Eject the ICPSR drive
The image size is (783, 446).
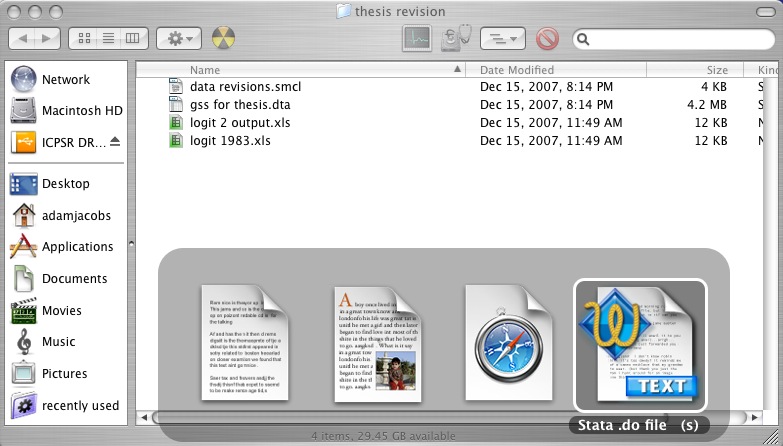[114, 142]
